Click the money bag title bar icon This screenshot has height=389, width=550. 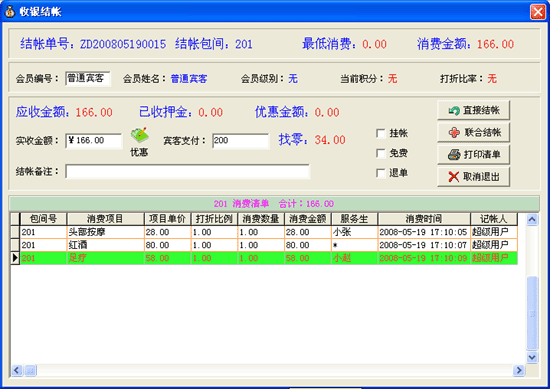point(10,11)
